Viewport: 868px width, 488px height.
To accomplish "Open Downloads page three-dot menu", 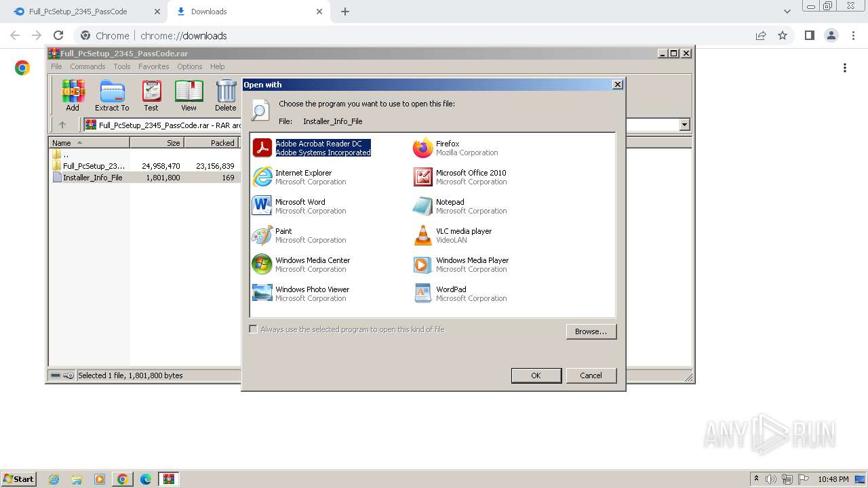I will tap(845, 68).
